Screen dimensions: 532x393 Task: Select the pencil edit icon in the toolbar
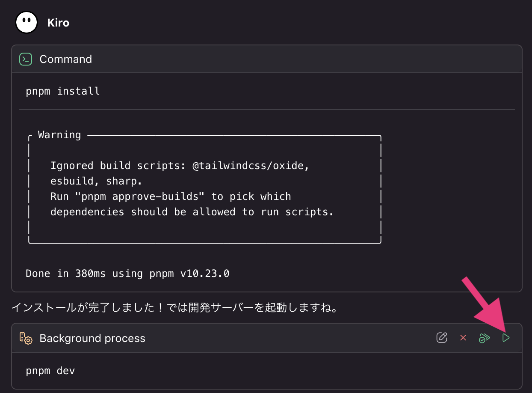(x=442, y=338)
